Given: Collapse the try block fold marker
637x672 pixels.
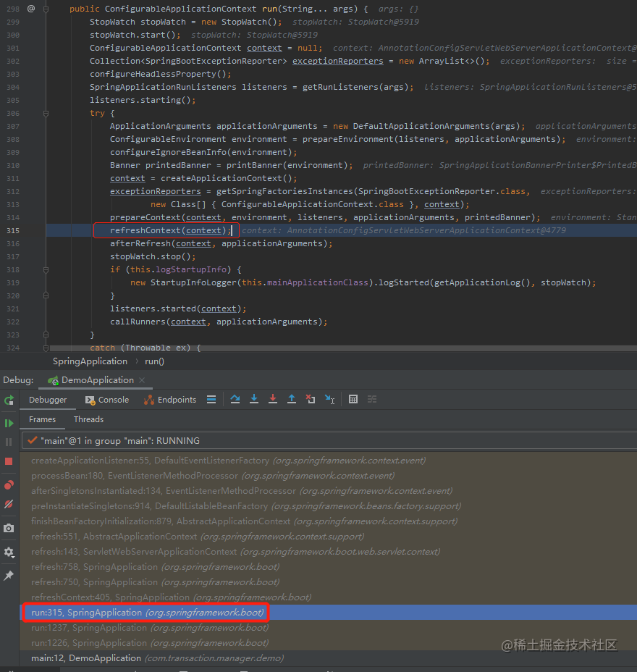Looking at the screenshot, I should click(x=46, y=114).
